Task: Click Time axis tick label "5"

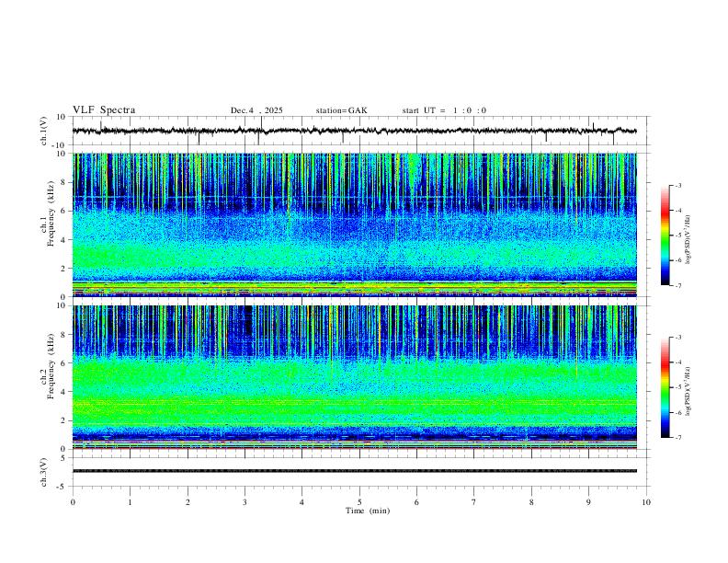Action: [x=359, y=502]
